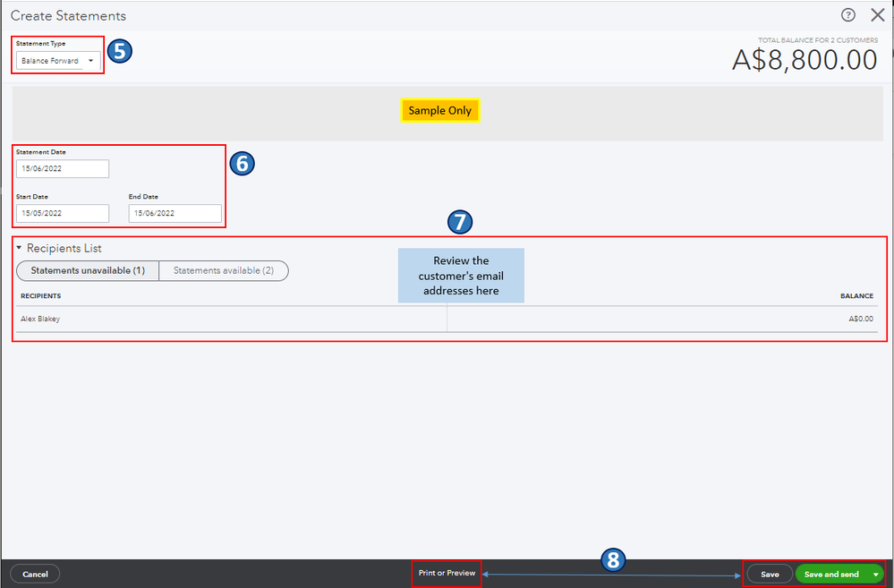
Task: Click the End Date field
Action: [175, 213]
